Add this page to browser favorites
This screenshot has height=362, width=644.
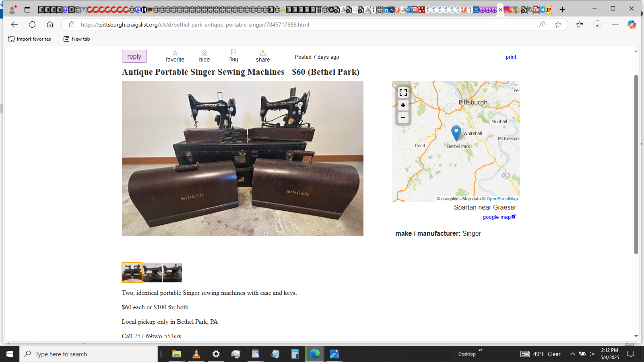pos(558,25)
